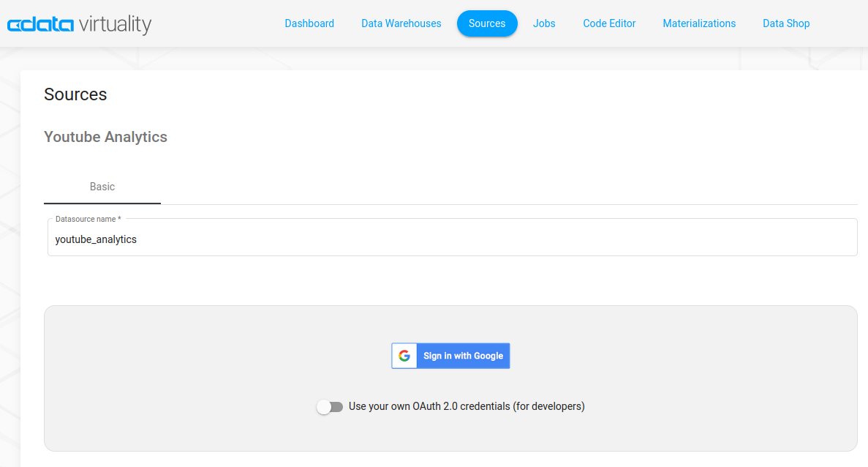Viewport: 868px width, 467px height.
Task: Click the 'Youtube Analytics' heading
Action: point(105,137)
